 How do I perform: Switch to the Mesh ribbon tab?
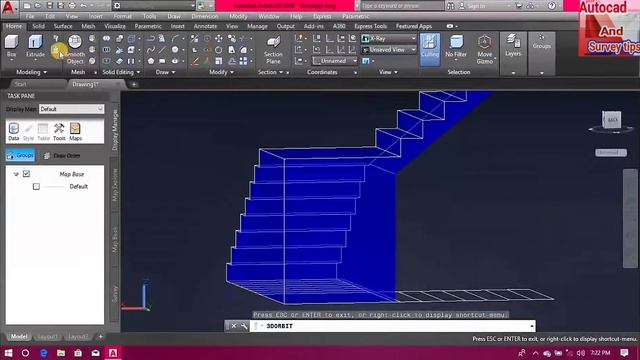point(88,26)
